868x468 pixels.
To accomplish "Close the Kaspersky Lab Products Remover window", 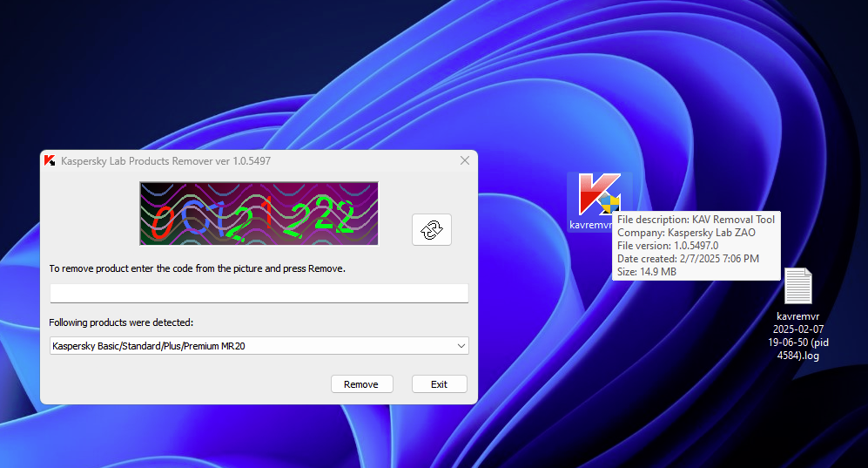I will tap(464, 160).
